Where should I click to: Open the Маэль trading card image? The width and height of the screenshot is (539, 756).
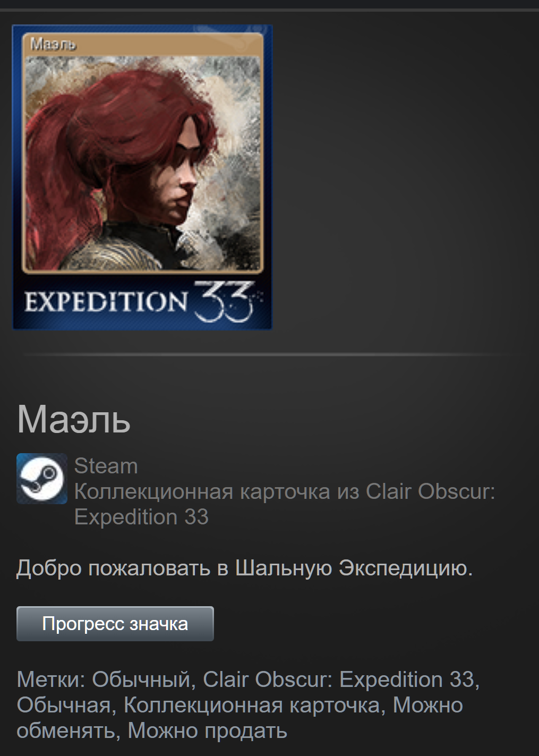pos(142,177)
